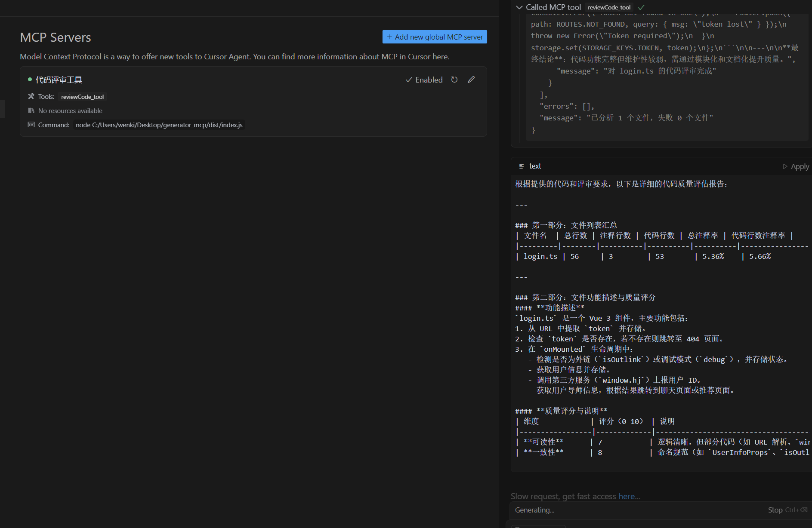Click Add new global MCP server button
Image resolution: width=812 pixels, height=528 pixels.
[435, 37]
